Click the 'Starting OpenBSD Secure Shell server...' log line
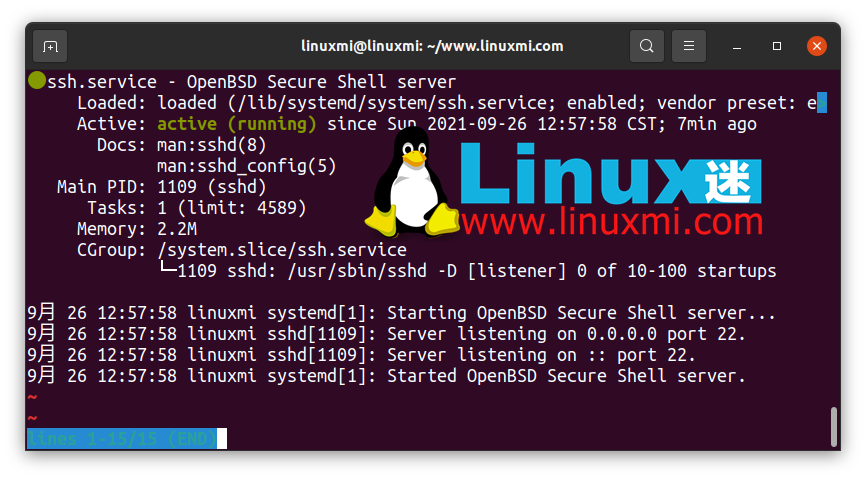 pos(401,313)
